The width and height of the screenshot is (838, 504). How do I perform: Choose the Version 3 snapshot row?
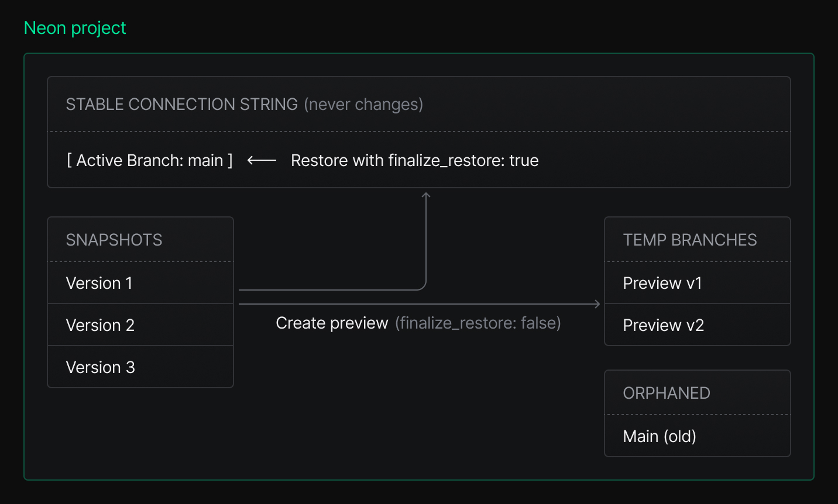[x=100, y=367]
